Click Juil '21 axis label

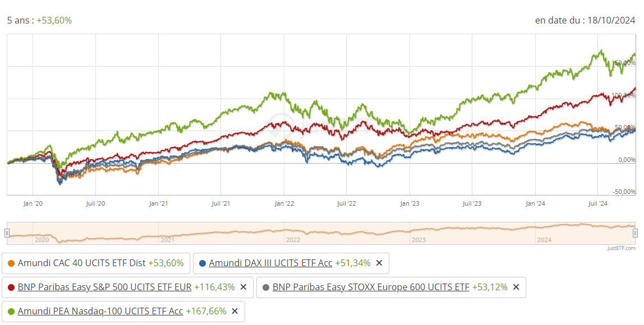221,203
